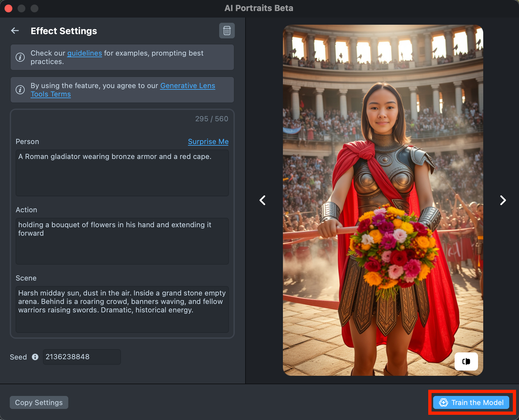Toggle the before/after compare icon on the preview
The width and height of the screenshot is (519, 420).
pyautogui.click(x=466, y=361)
